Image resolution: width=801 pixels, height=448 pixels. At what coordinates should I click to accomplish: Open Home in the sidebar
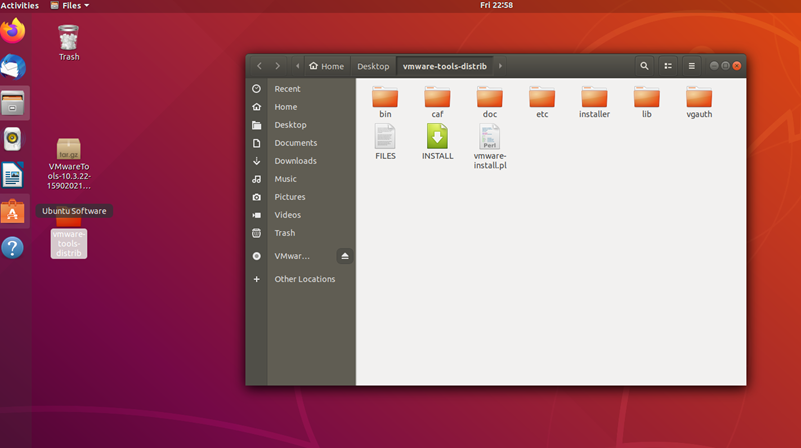(x=300, y=107)
